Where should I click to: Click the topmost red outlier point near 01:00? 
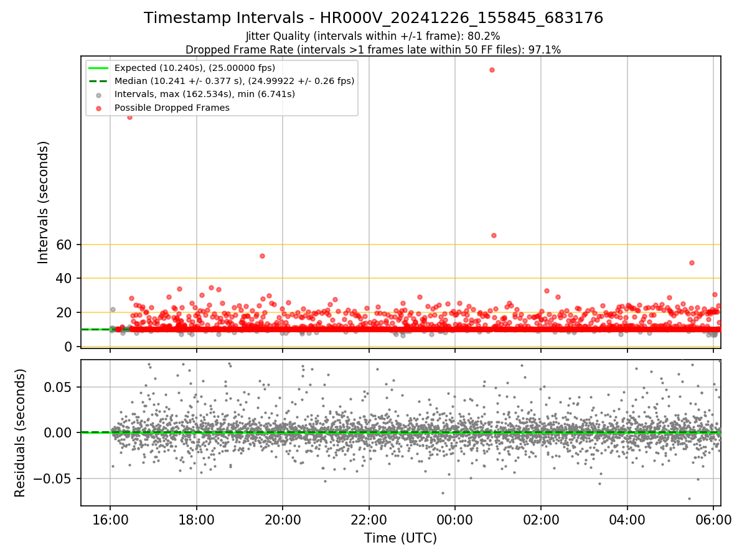(x=492, y=70)
